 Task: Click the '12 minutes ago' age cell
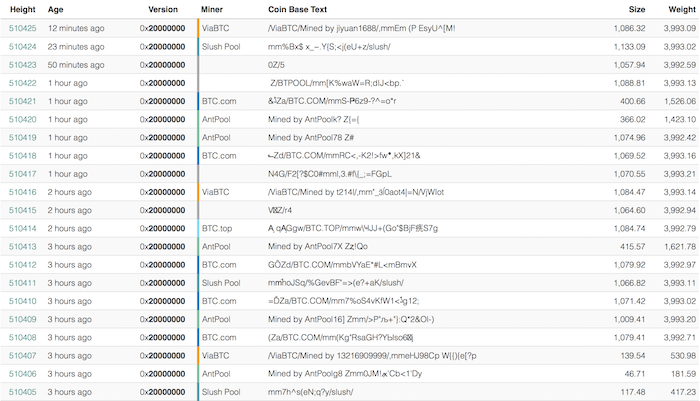(x=76, y=28)
